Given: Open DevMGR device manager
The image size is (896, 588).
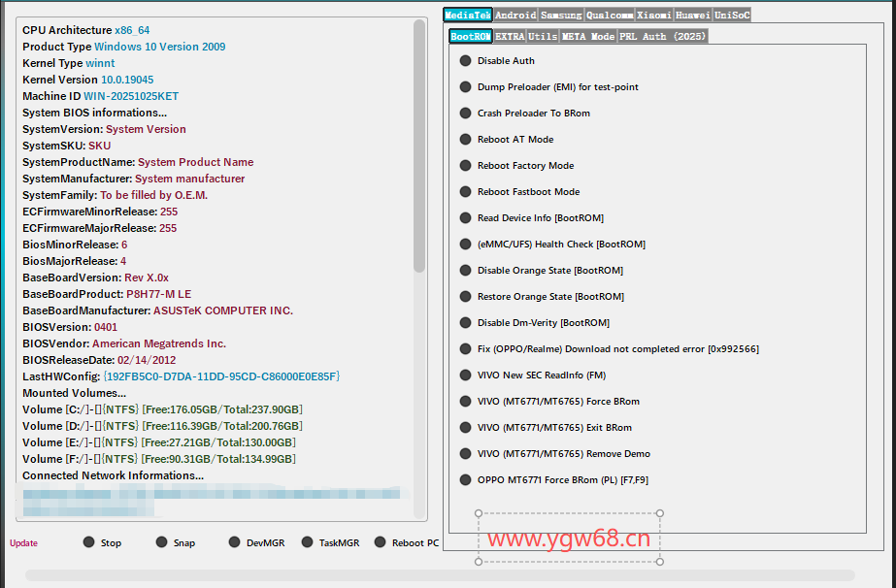Looking at the screenshot, I should [256, 542].
